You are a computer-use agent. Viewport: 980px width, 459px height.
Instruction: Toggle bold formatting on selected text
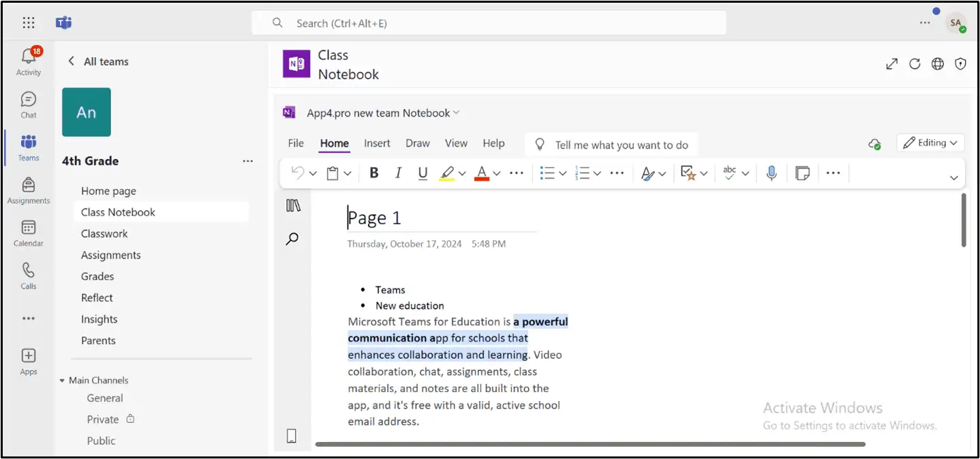coord(373,173)
